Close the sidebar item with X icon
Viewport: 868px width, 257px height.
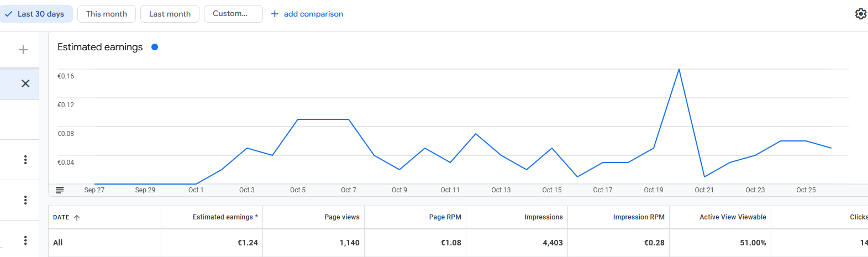click(25, 83)
